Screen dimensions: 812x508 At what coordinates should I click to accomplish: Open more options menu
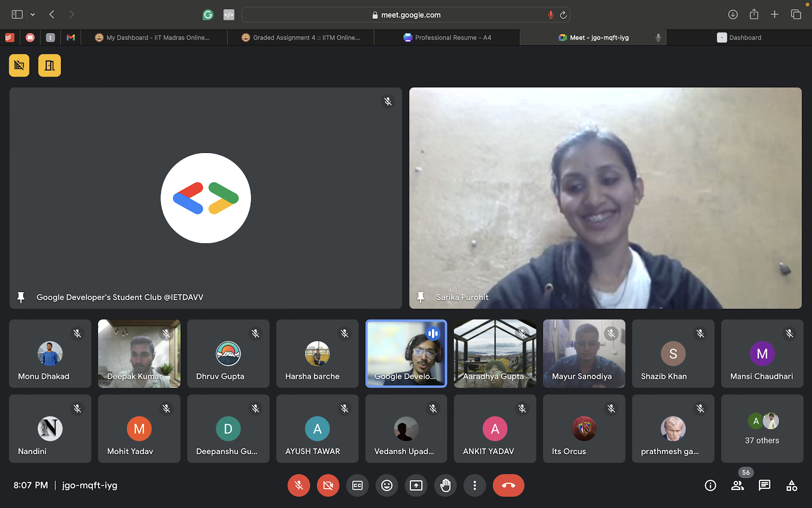(x=475, y=486)
